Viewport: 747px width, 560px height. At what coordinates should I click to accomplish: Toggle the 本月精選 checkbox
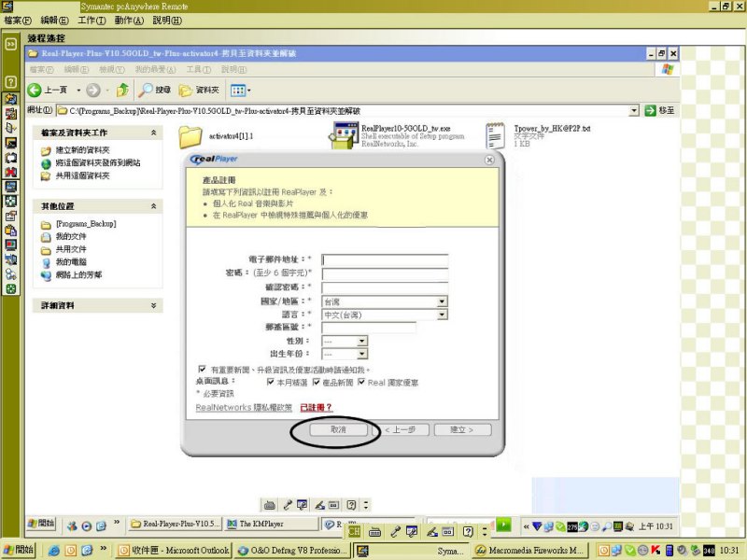[x=271, y=382]
